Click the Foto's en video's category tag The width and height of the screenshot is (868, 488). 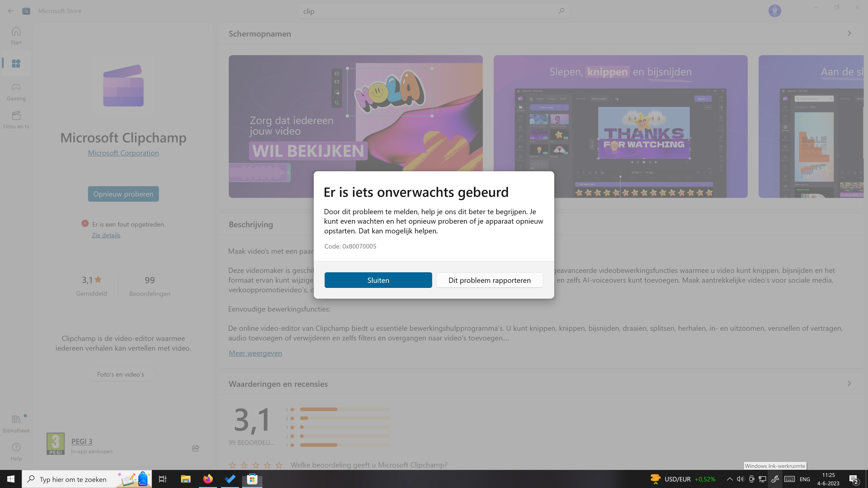coord(120,374)
